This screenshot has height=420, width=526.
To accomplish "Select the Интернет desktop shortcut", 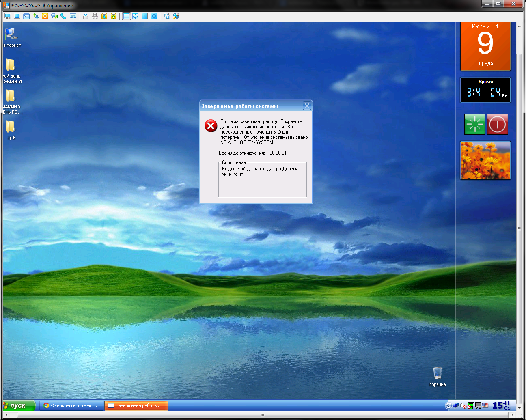I will [11, 37].
